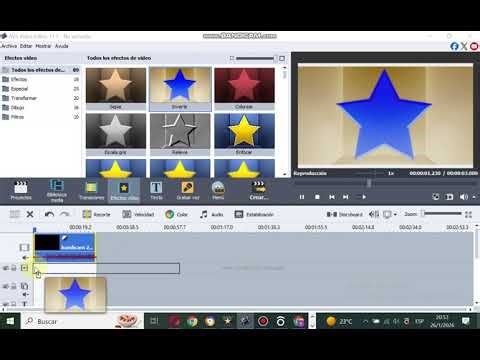Stop the preview playback
The width and height of the screenshot is (480, 360).
[x=317, y=197]
